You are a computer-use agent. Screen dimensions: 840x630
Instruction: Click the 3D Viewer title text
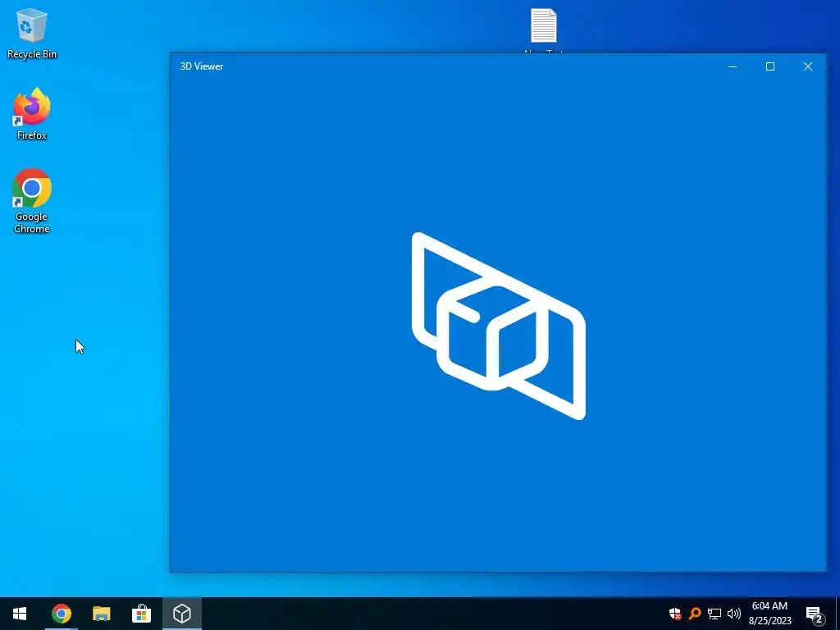pos(202,66)
